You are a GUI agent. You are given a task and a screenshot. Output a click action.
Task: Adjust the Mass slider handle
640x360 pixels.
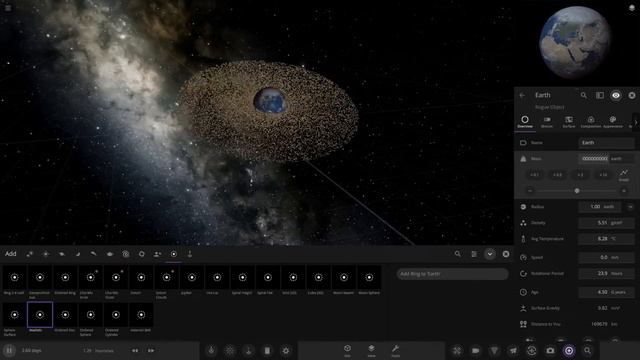pyautogui.click(x=577, y=191)
